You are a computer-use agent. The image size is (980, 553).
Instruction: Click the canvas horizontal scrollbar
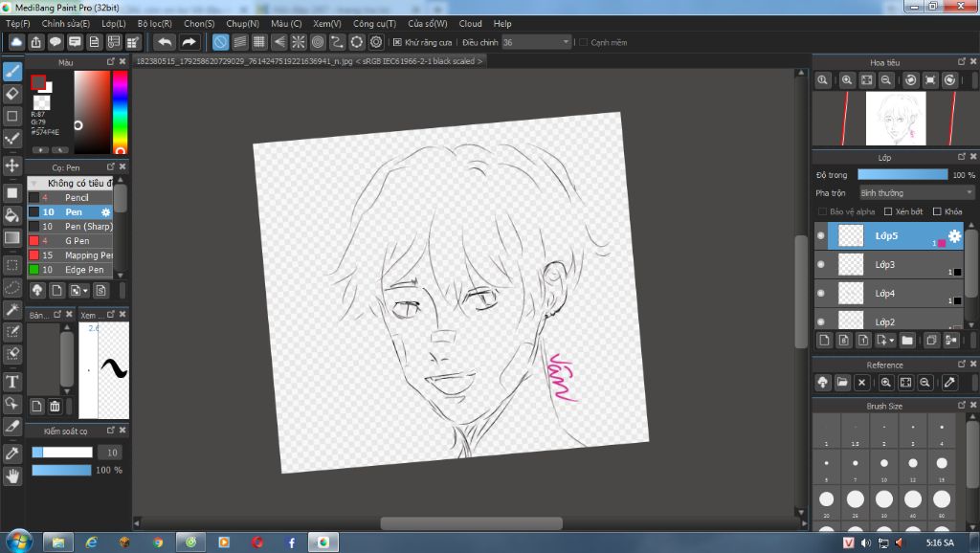point(471,523)
